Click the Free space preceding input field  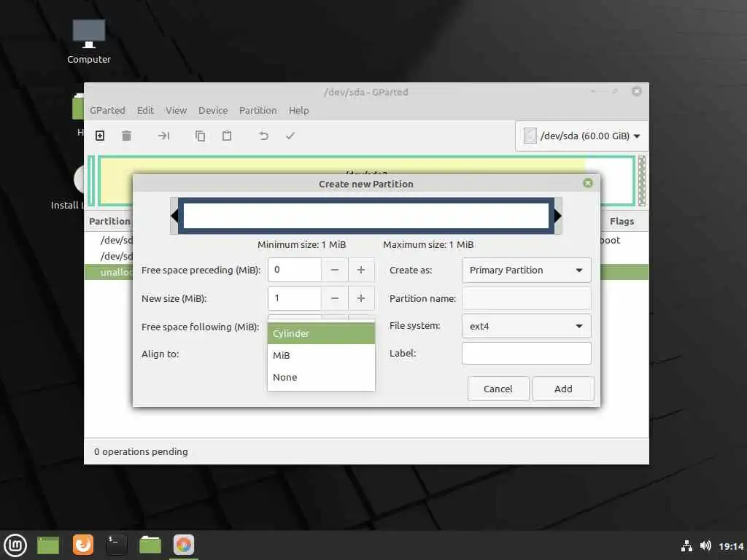[295, 270]
